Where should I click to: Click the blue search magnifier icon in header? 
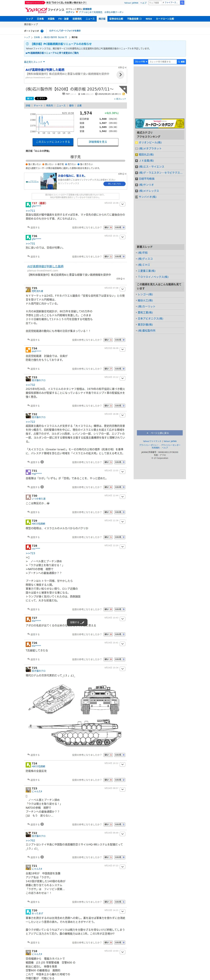[182, 3]
